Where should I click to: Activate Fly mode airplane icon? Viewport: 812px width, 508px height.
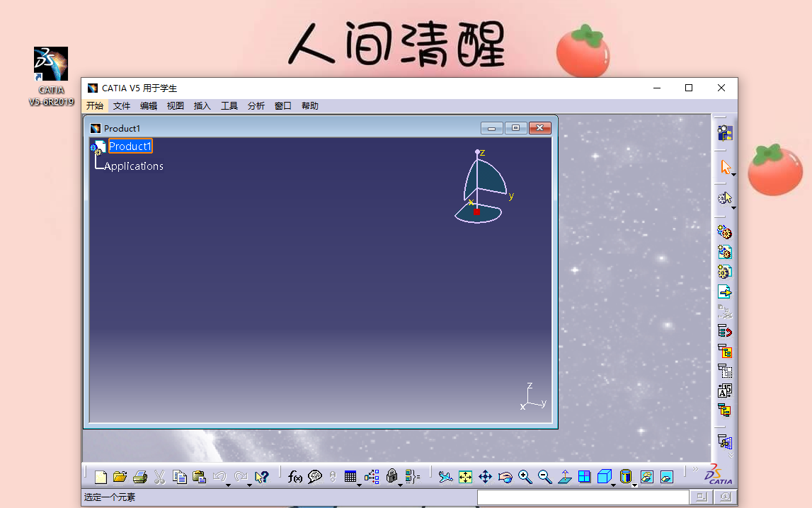coord(445,477)
